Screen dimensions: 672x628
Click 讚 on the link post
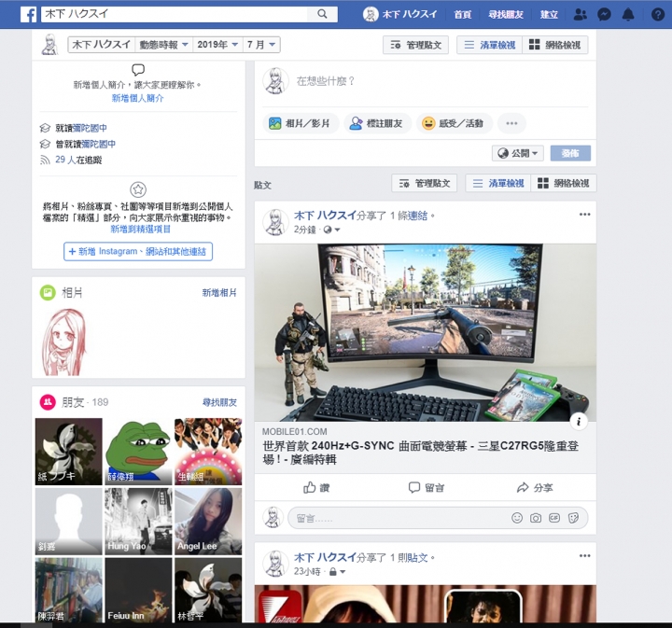pos(316,487)
